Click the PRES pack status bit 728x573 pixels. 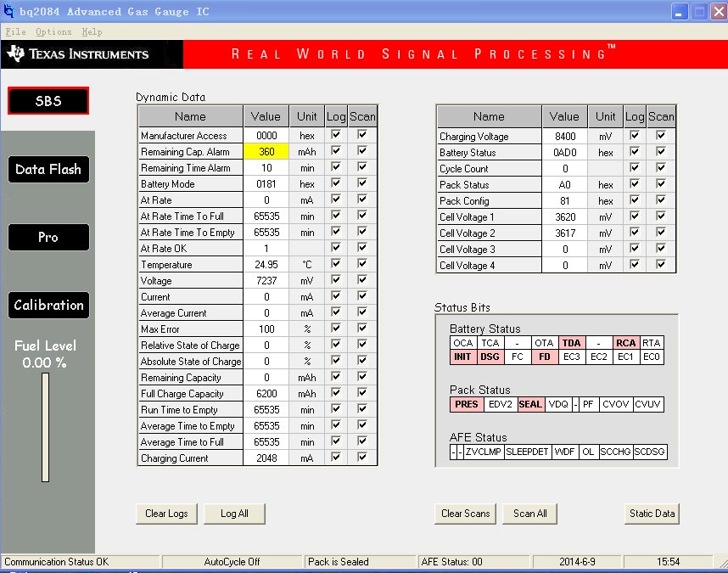(x=467, y=404)
